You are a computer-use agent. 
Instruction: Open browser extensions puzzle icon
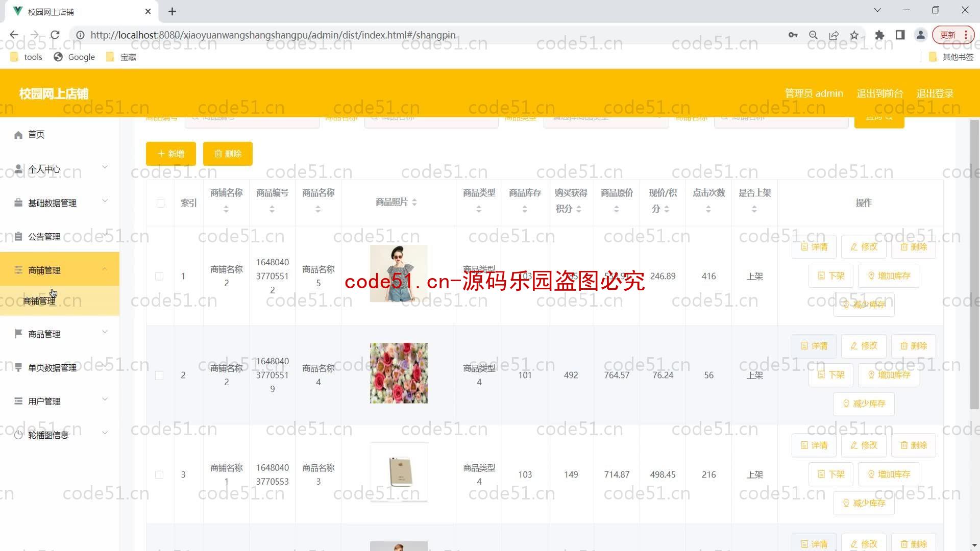click(x=879, y=35)
